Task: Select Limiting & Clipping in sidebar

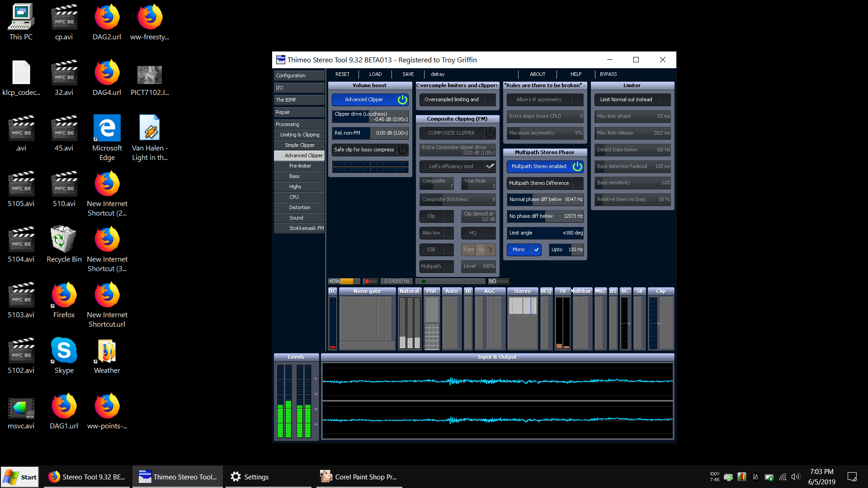Action: coord(299,135)
